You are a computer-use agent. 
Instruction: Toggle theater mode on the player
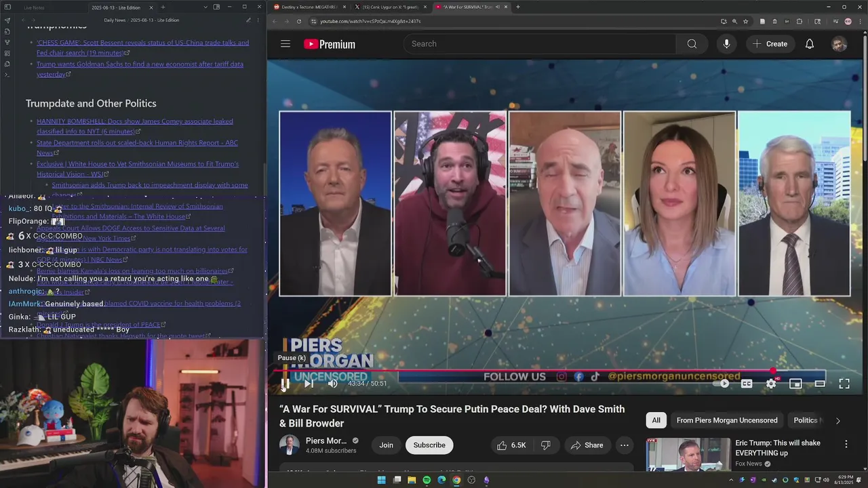point(820,384)
